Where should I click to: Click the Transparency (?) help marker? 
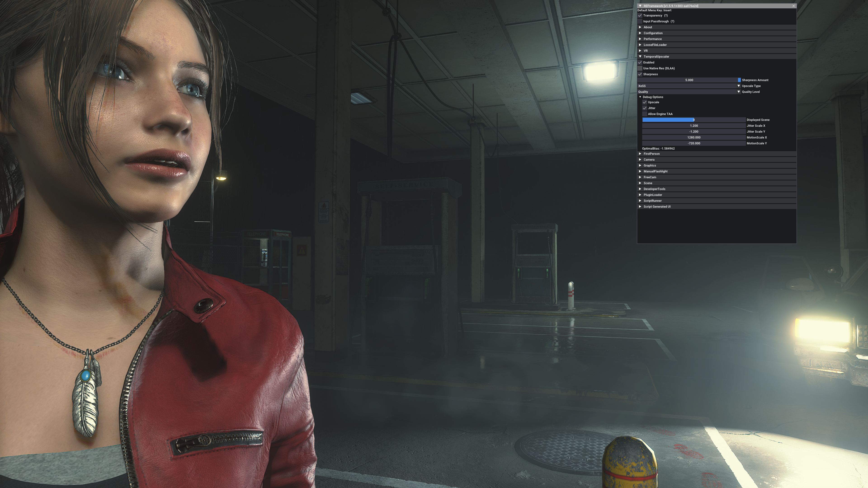click(x=666, y=16)
